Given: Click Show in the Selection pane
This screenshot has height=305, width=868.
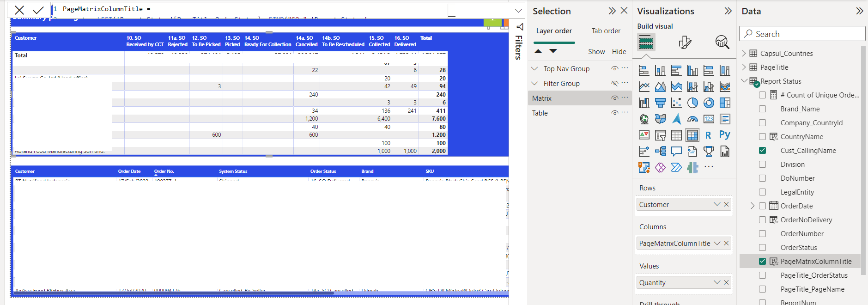Looking at the screenshot, I should pos(596,52).
